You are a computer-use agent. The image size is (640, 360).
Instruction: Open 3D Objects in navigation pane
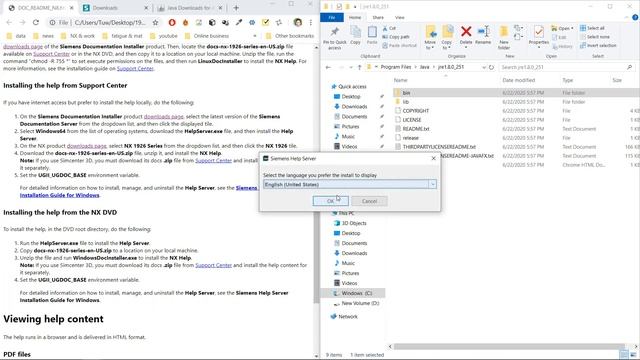(x=353, y=223)
